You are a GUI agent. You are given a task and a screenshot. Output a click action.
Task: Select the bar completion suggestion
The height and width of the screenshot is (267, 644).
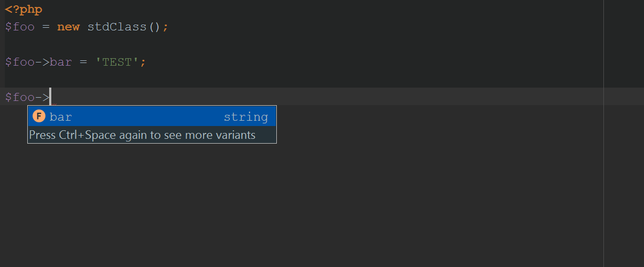[x=152, y=116]
